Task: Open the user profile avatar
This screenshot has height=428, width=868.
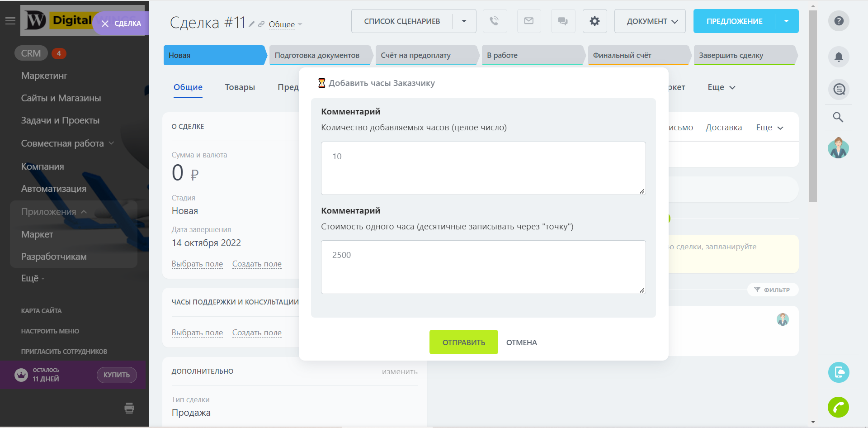Action: 838,148
